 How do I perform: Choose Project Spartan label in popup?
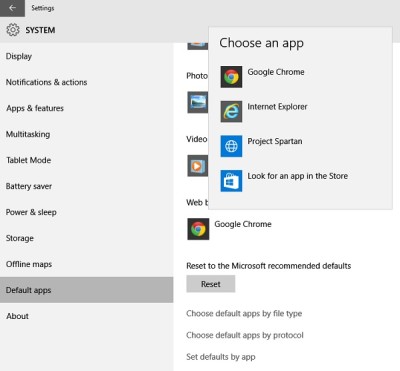coord(275,141)
